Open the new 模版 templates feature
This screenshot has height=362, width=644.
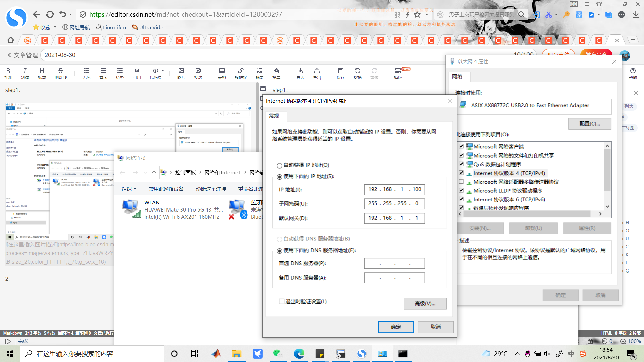tap(398, 73)
